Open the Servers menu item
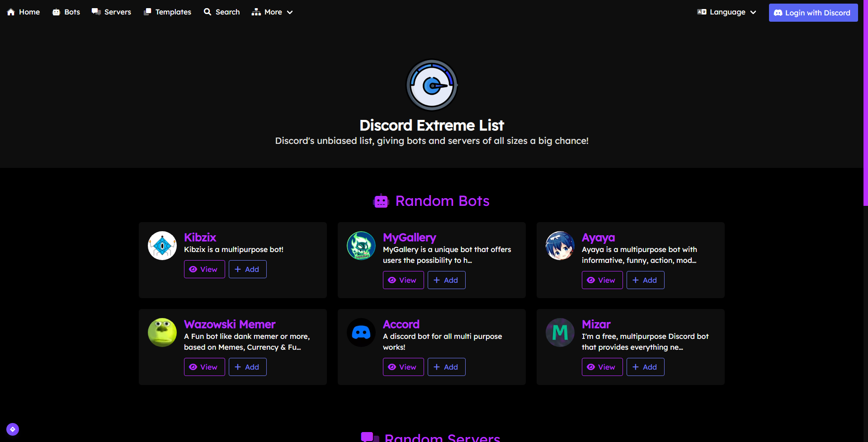 click(111, 12)
